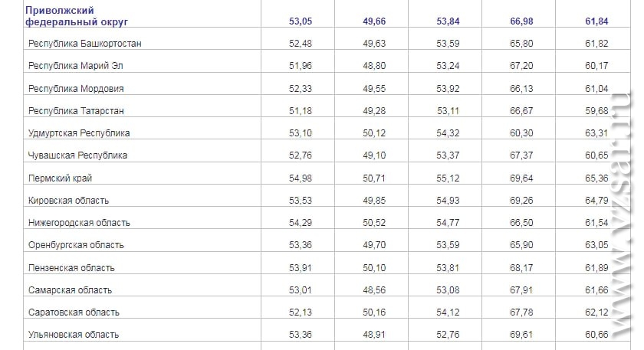Click Оренбургская область region name

[76, 245]
